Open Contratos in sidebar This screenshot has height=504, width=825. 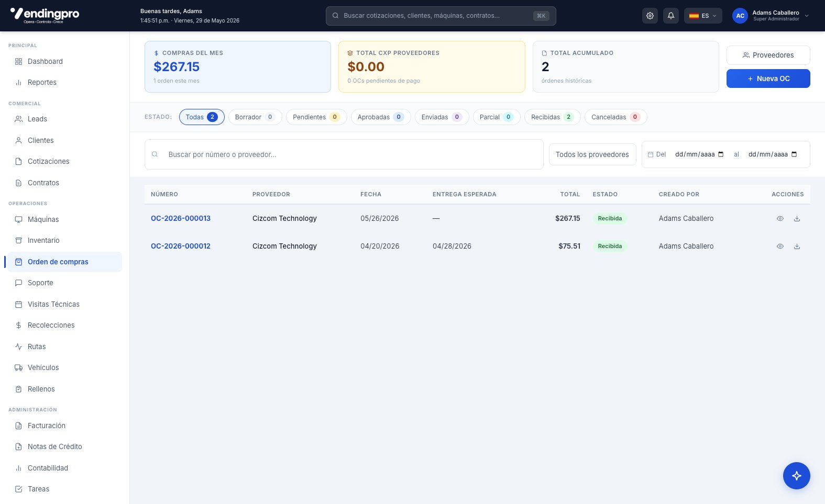(65, 183)
